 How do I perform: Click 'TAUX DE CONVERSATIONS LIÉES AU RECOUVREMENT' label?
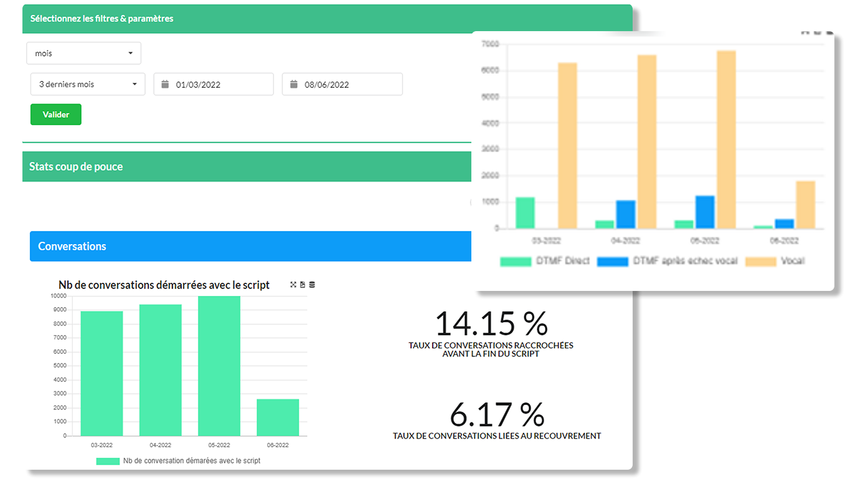(x=497, y=436)
